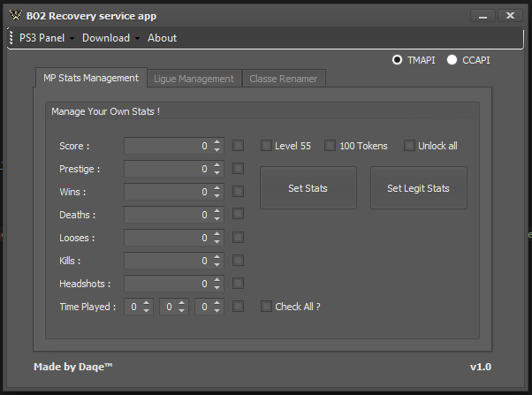Decrease third Time Played value

[x=217, y=310]
